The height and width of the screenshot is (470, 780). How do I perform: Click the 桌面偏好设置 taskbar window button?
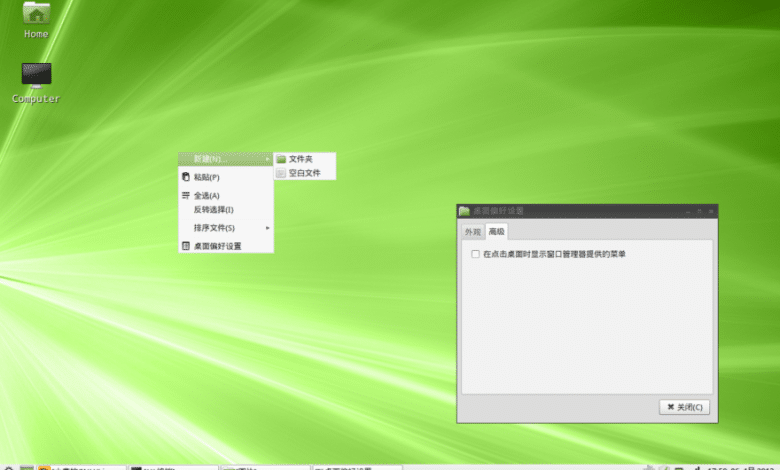pos(357,468)
